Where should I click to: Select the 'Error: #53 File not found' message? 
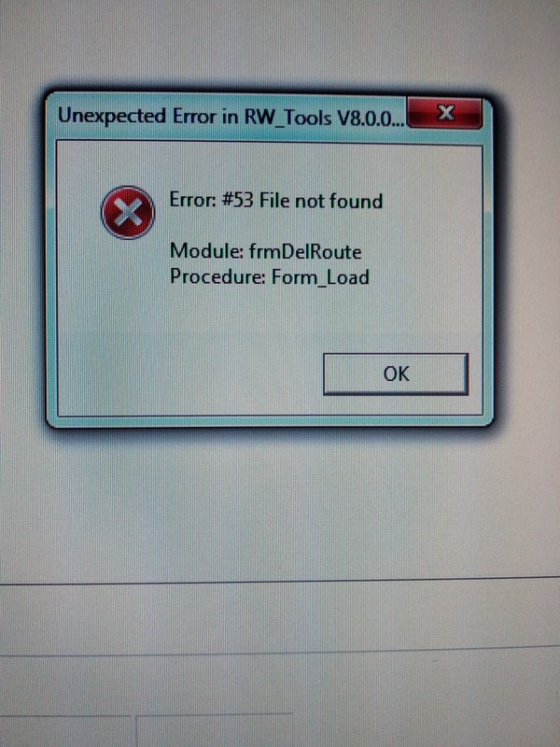click(276, 201)
